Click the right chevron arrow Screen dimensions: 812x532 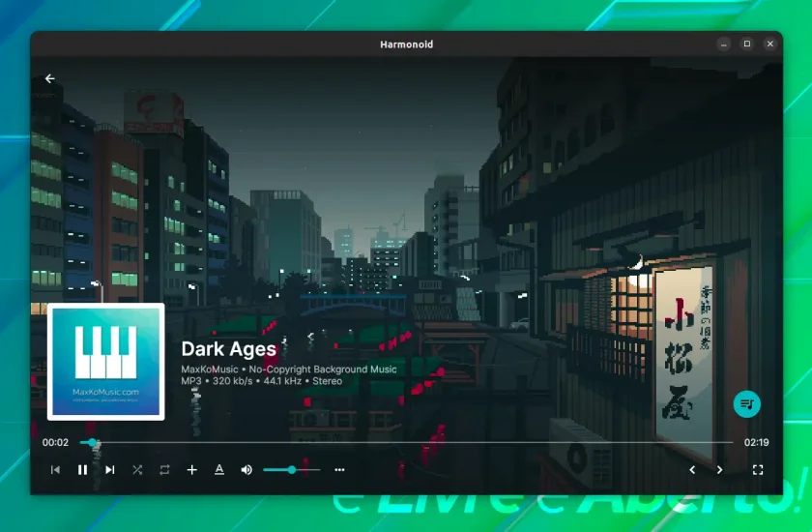[719, 470]
